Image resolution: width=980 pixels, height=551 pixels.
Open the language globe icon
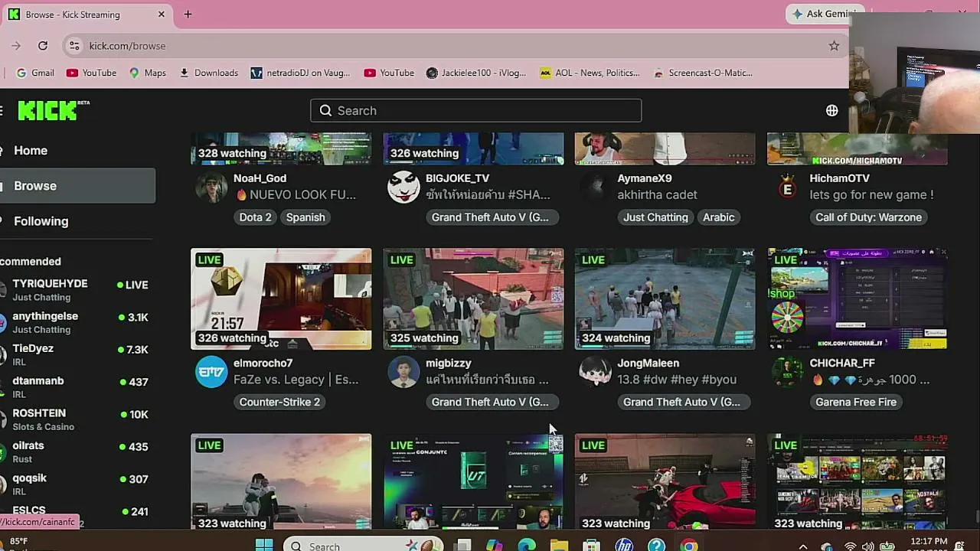[x=832, y=110]
